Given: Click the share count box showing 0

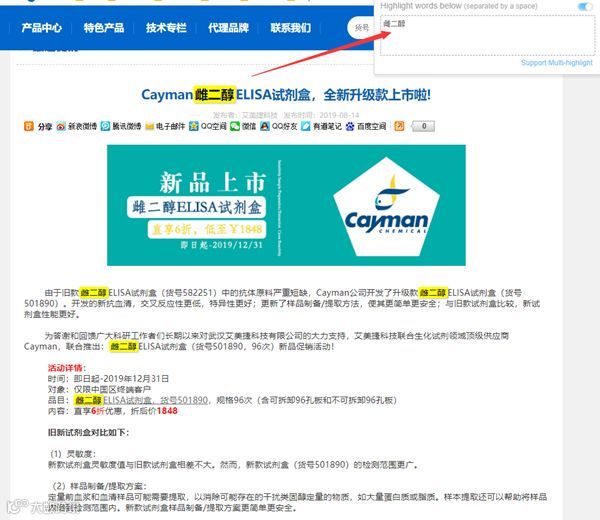Looking at the screenshot, I should (423, 126).
